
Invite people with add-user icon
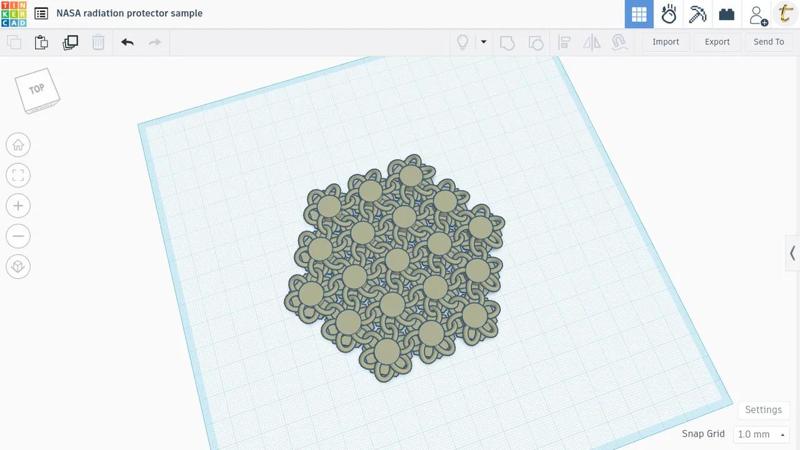click(758, 15)
